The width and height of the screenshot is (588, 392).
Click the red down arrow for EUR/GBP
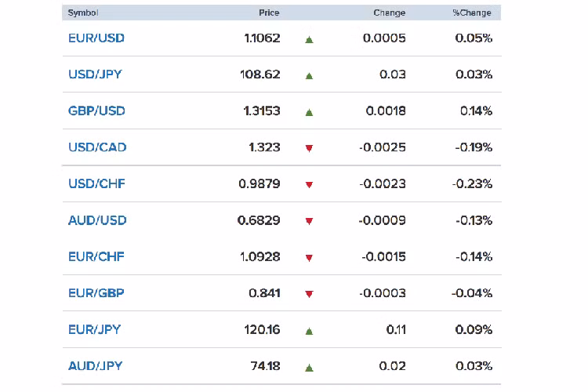[x=309, y=294]
